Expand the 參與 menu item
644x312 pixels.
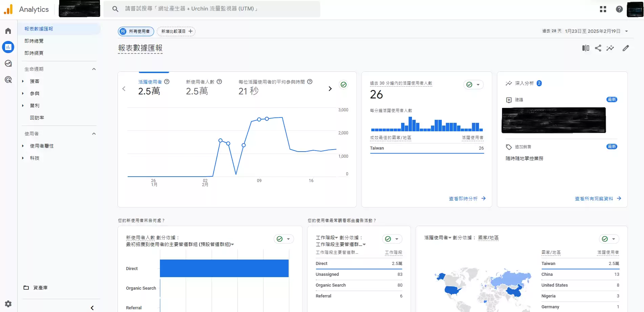point(23,93)
